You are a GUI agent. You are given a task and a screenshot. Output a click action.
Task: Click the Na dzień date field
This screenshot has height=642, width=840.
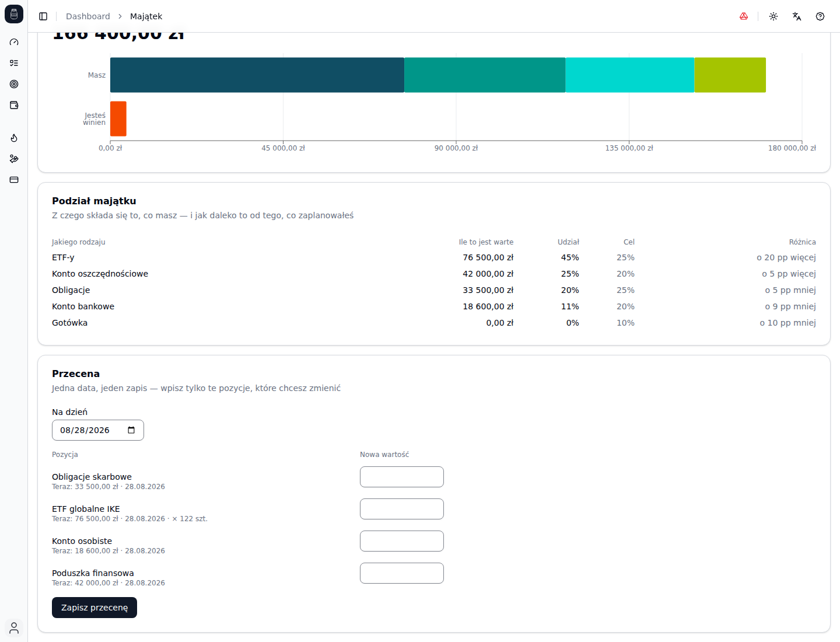tap(98, 430)
